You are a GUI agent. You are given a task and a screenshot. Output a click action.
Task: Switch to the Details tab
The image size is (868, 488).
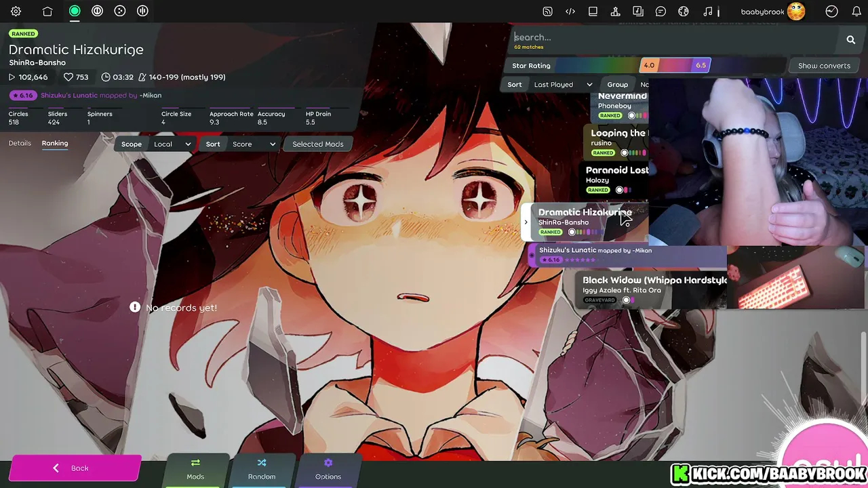20,144
